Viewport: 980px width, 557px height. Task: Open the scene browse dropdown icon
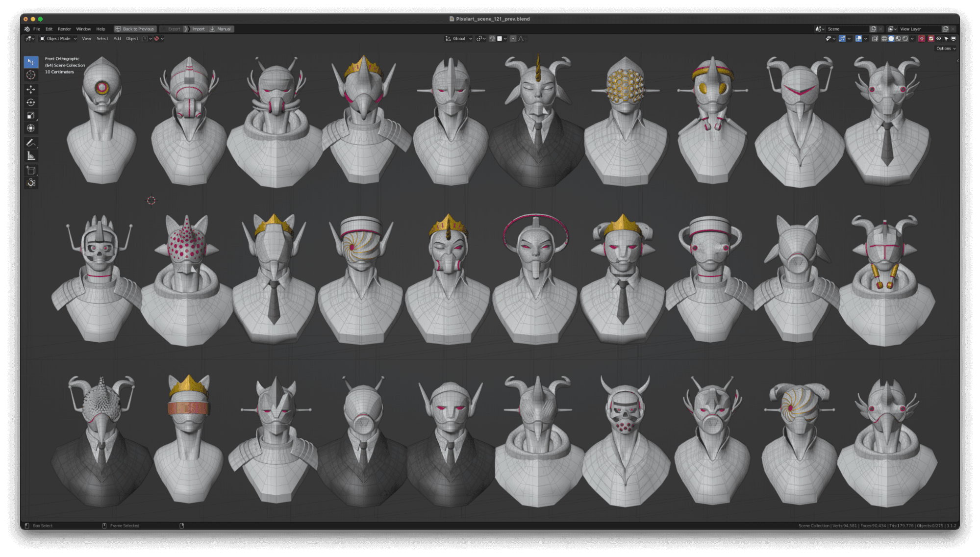click(x=820, y=29)
